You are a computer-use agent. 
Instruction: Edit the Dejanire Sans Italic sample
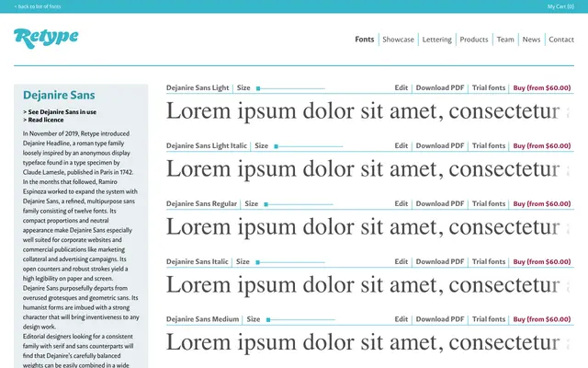401,261
